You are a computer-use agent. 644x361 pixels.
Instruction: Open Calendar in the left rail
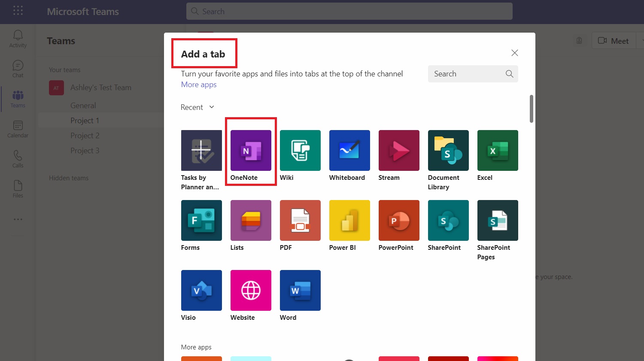tap(18, 129)
